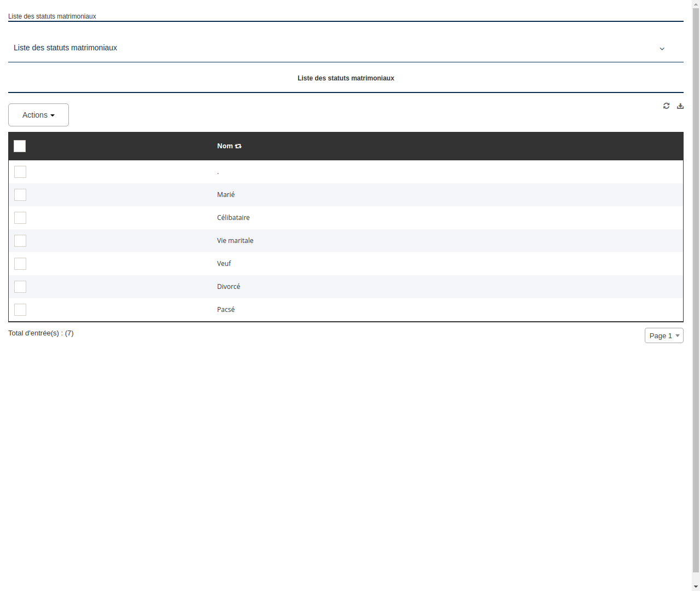The height and width of the screenshot is (591, 700).
Task: Check the select-all checkbox in header
Action: click(x=20, y=146)
